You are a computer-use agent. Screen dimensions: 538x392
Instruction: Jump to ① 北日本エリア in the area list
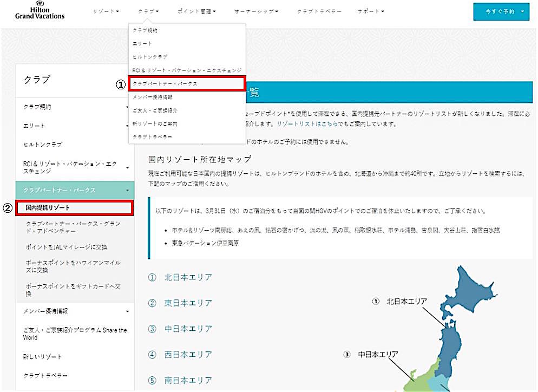180,277
